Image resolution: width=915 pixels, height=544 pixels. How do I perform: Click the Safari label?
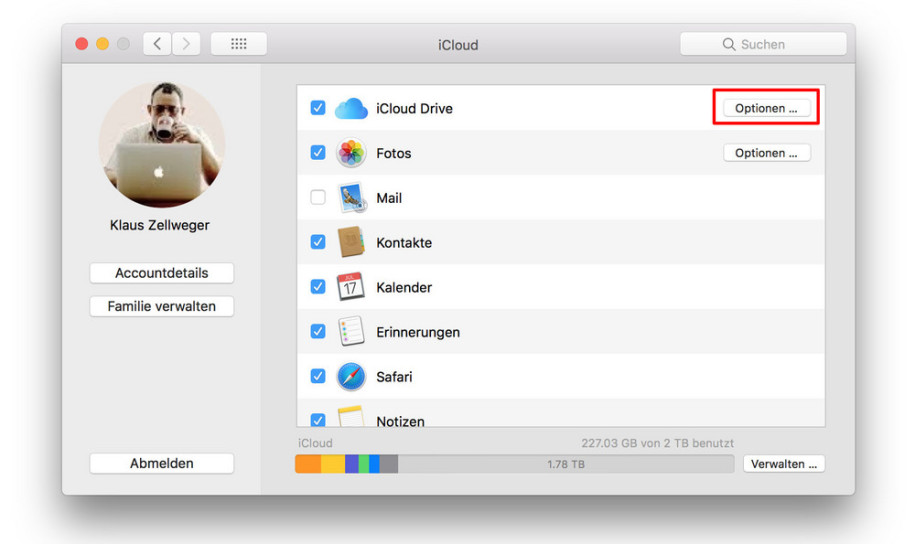point(394,377)
